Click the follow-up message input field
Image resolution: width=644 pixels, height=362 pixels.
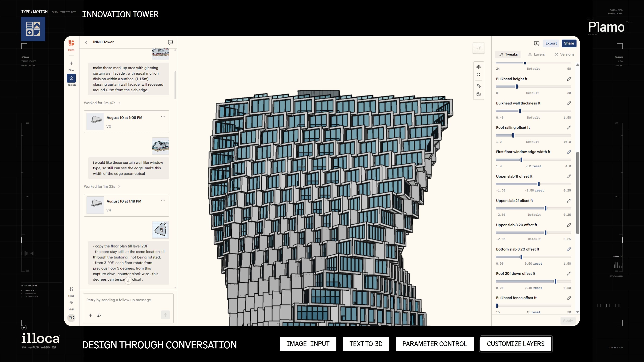[128, 300]
